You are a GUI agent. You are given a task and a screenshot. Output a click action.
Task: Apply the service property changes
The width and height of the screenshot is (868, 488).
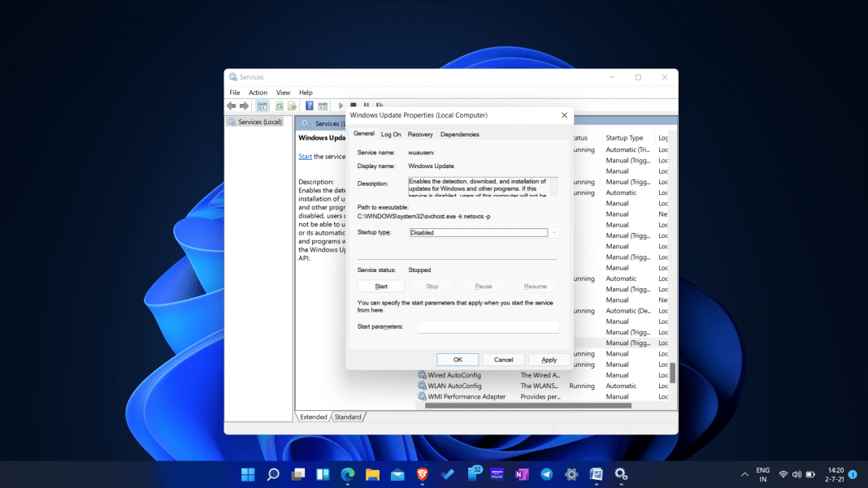coord(549,359)
